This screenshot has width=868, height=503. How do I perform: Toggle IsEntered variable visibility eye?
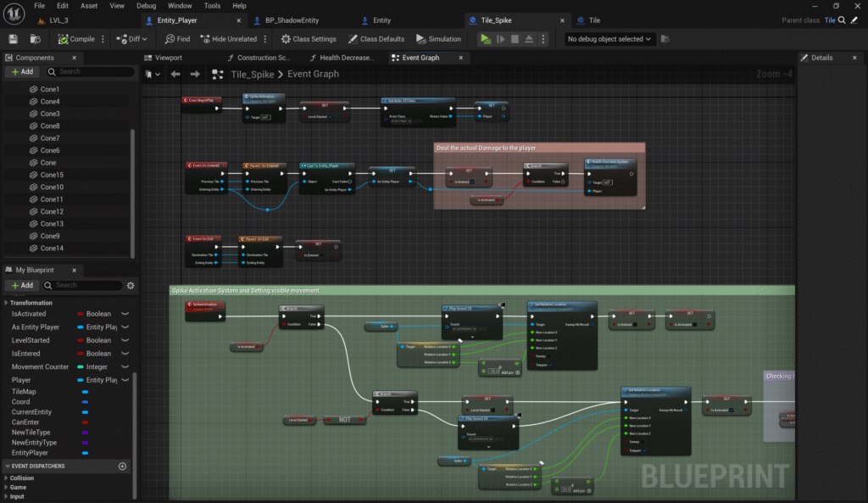[125, 354]
